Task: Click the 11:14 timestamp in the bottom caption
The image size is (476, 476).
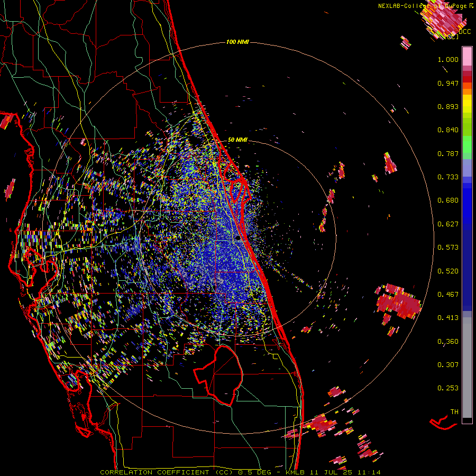Action: pos(369,472)
